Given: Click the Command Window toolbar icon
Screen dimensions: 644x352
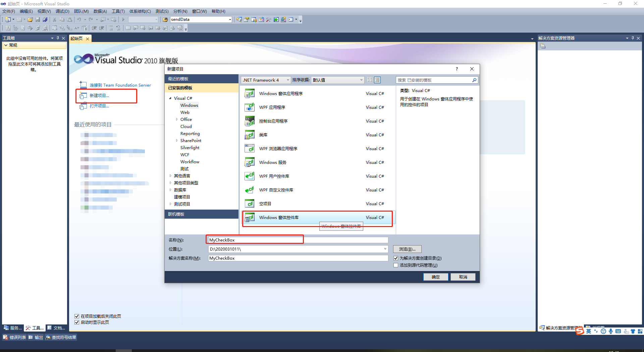Looking at the screenshot, I should coord(291,19).
